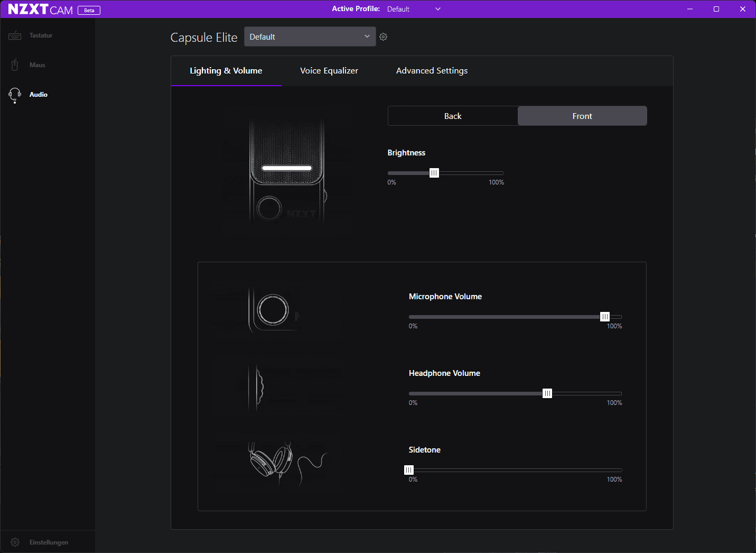Click the 0% mark under Sidetone
Image resolution: width=756 pixels, height=553 pixels.
tap(413, 480)
